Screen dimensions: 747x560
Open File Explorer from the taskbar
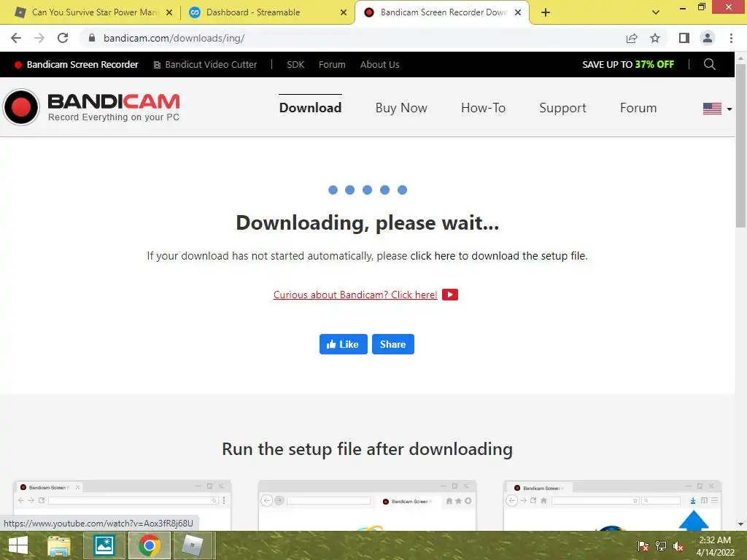(x=59, y=545)
